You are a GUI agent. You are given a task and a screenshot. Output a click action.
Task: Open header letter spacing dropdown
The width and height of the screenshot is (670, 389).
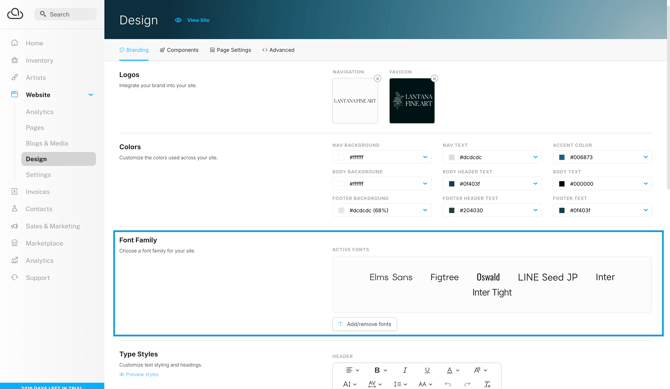(375, 384)
